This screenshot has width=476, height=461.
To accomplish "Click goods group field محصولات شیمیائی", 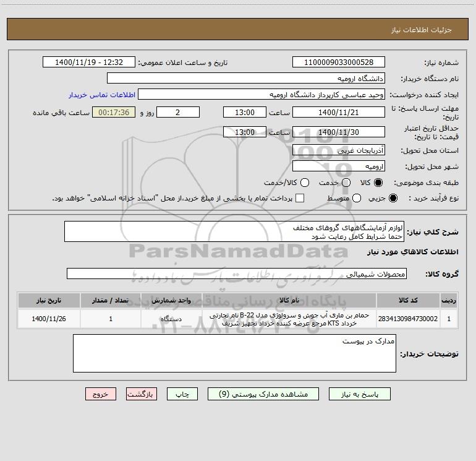I will [x=237, y=274].
